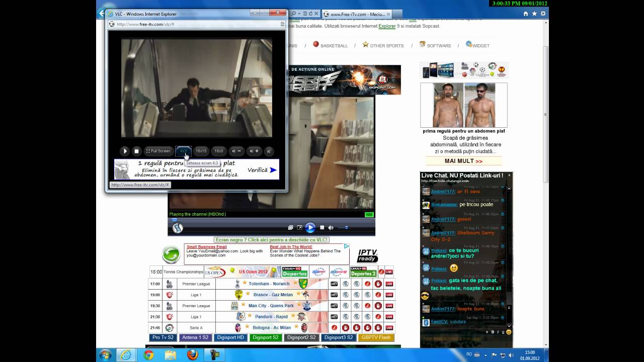This screenshot has height=362, width=644.
Task: Increase volume in VLC popup controls
Action: (x=254, y=151)
